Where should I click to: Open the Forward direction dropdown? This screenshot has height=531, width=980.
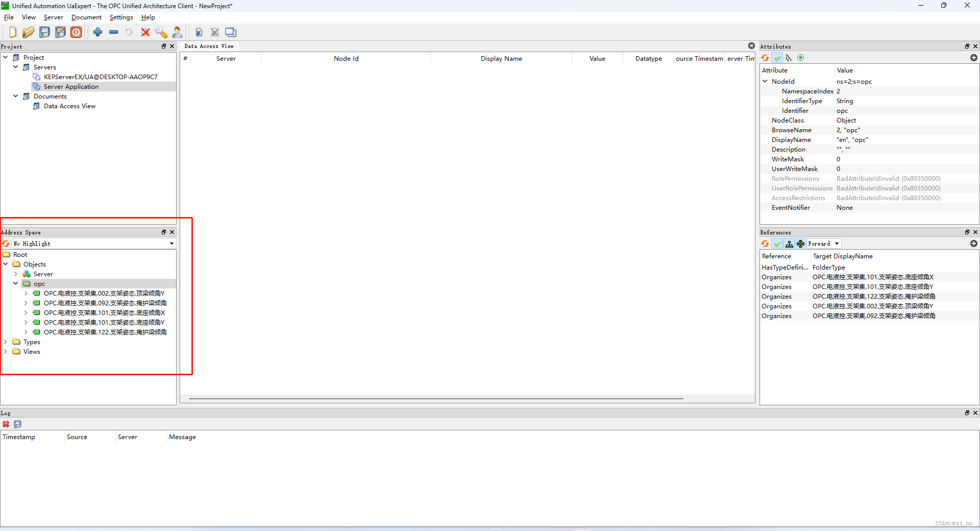click(x=823, y=244)
